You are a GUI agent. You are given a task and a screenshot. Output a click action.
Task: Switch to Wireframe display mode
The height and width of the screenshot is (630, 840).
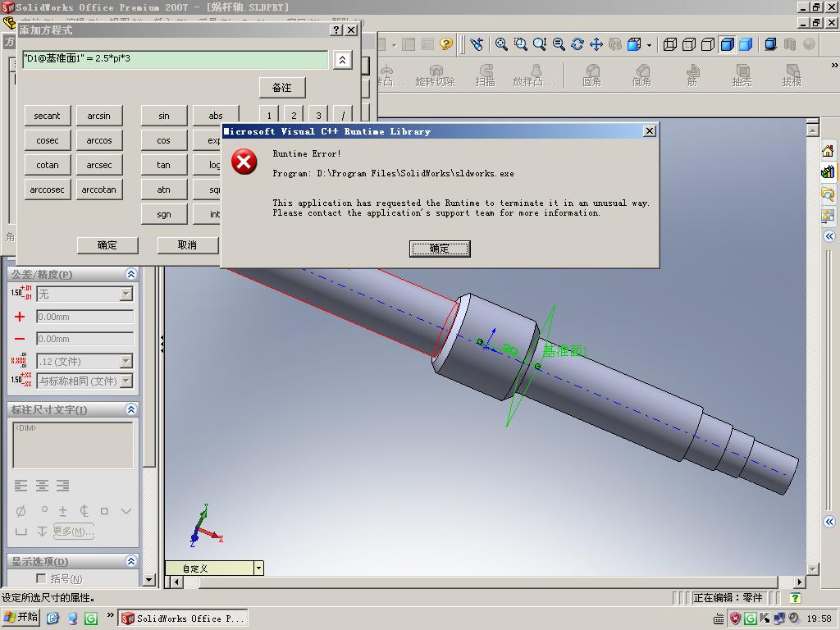669,44
